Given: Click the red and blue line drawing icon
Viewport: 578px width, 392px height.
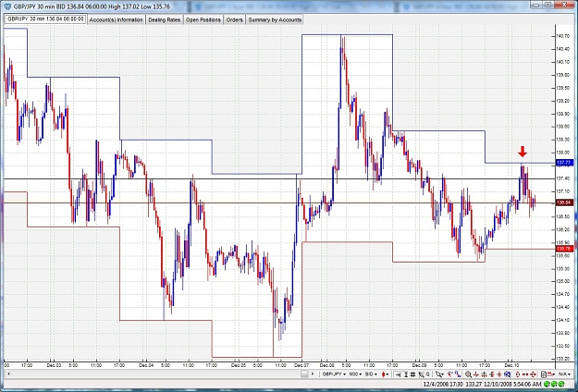Looking at the screenshot, I should [449, 374].
